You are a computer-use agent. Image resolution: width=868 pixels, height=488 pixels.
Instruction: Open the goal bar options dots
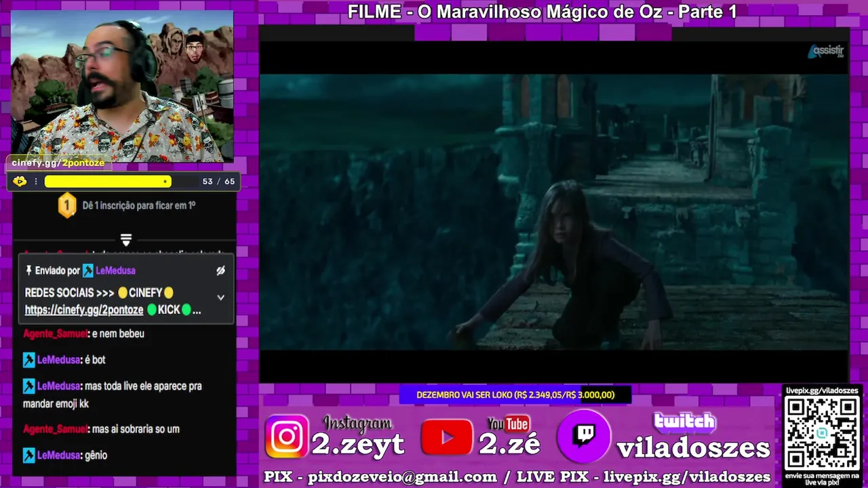pyautogui.click(x=36, y=181)
